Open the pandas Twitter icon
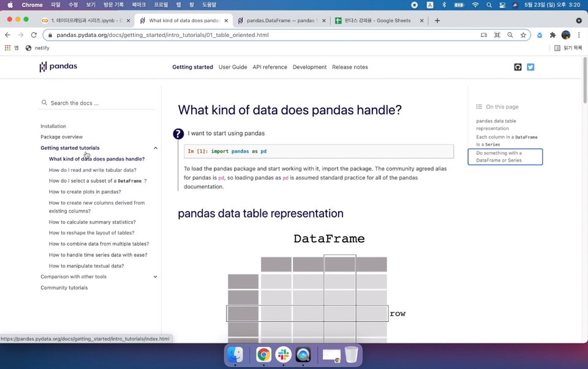 (x=530, y=67)
